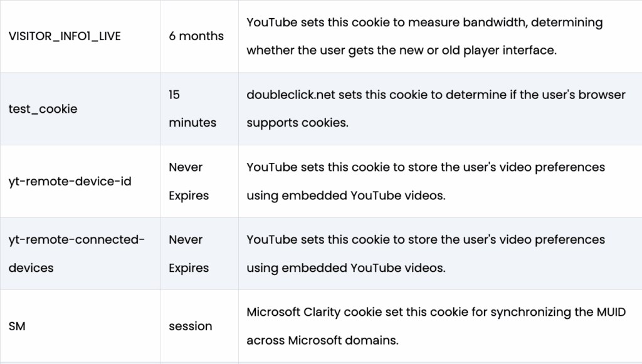Select Never Expires for yt-remote-device-id
Viewport: 642px width, 364px height.
(x=188, y=181)
